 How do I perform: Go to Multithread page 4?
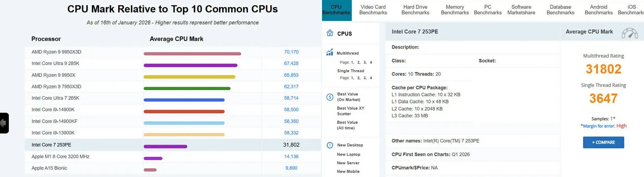coord(371,62)
